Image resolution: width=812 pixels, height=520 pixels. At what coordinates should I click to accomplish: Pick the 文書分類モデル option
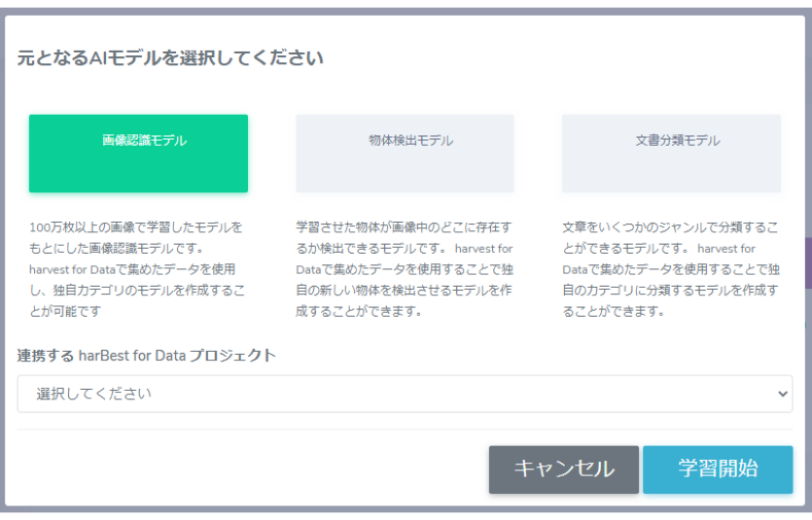(671, 153)
